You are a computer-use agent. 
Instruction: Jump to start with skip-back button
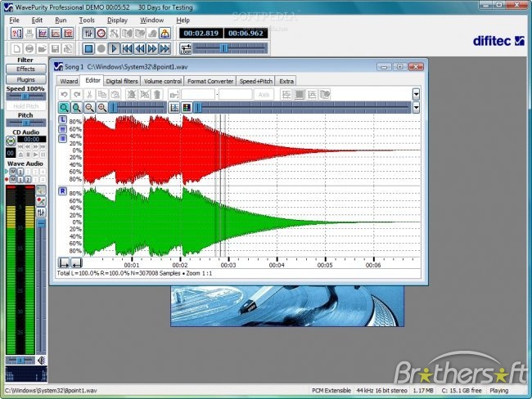coord(127,49)
